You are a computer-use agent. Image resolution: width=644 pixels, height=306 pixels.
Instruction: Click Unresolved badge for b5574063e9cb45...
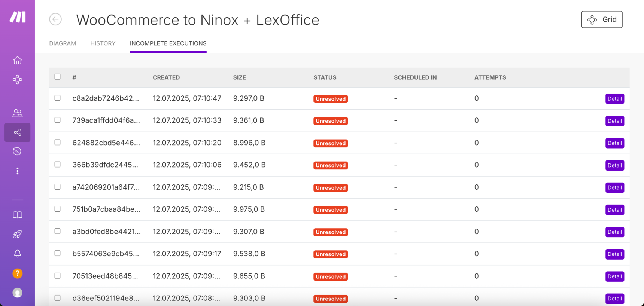(x=331, y=254)
